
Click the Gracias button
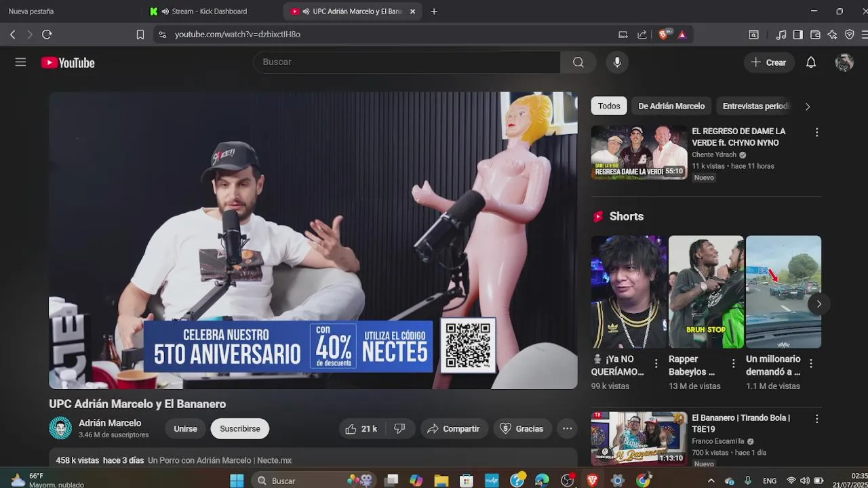pyautogui.click(x=521, y=428)
